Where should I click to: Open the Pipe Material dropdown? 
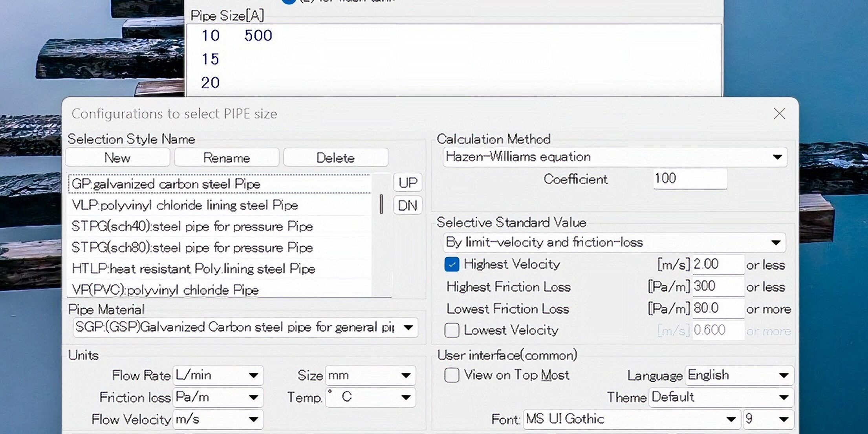coord(245,327)
